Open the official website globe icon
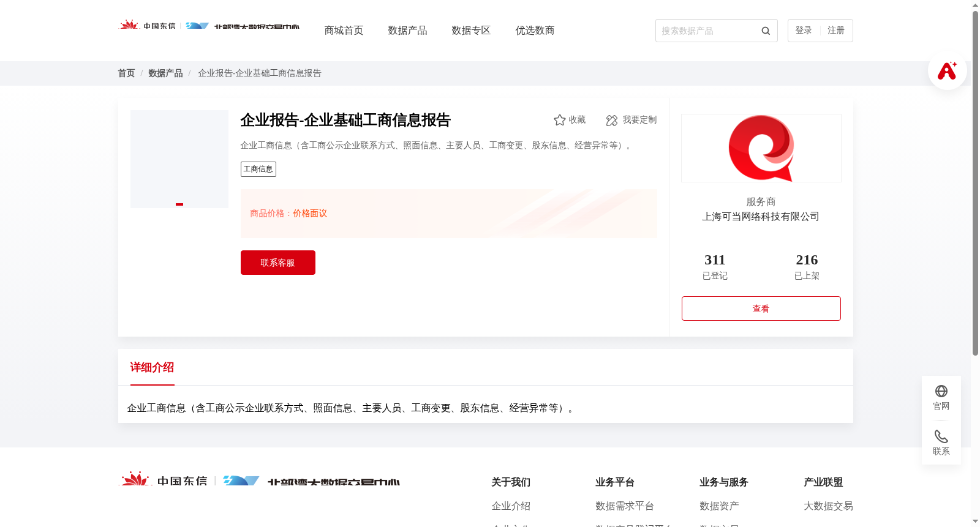 (x=941, y=391)
